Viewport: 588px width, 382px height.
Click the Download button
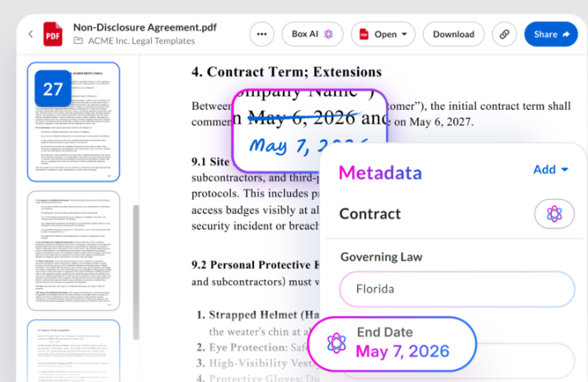[x=454, y=34]
